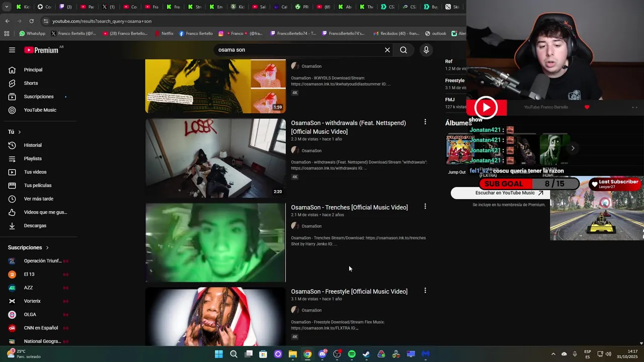Open the outlook bookmark
Screen dimensions: 644x362
[435, 34]
